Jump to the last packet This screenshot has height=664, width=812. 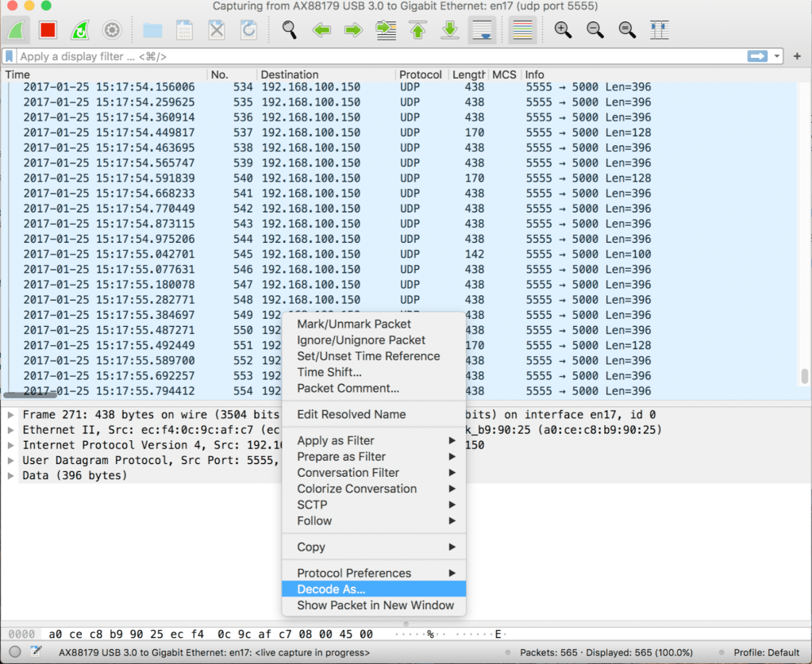[x=449, y=30]
